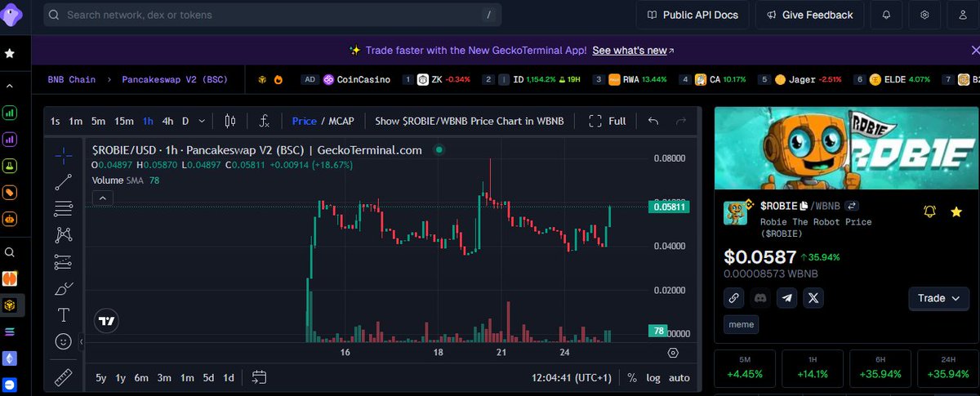Dismiss the purple promo banner
The width and height of the screenshot is (980, 396).
pyautogui.click(x=975, y=51)
